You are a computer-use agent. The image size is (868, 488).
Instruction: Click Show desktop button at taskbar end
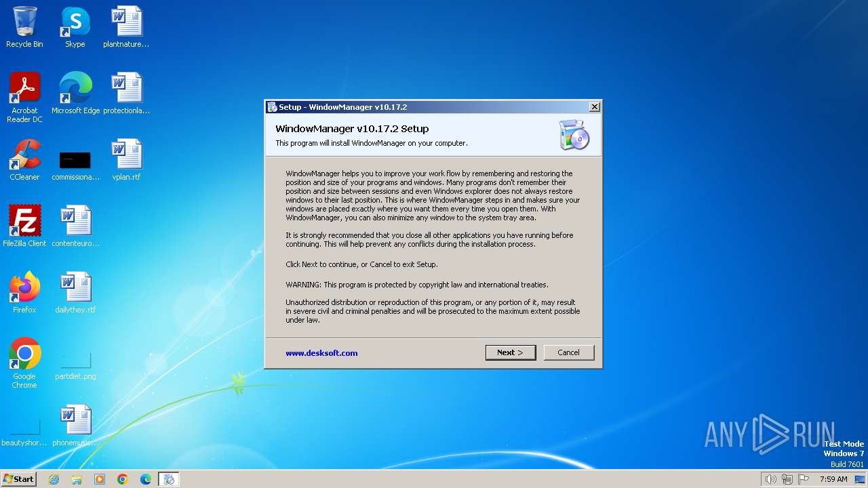[861, 479]
